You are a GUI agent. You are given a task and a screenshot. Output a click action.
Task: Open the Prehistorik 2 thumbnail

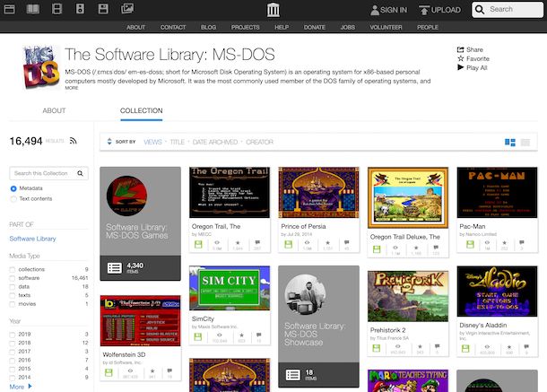408,296
